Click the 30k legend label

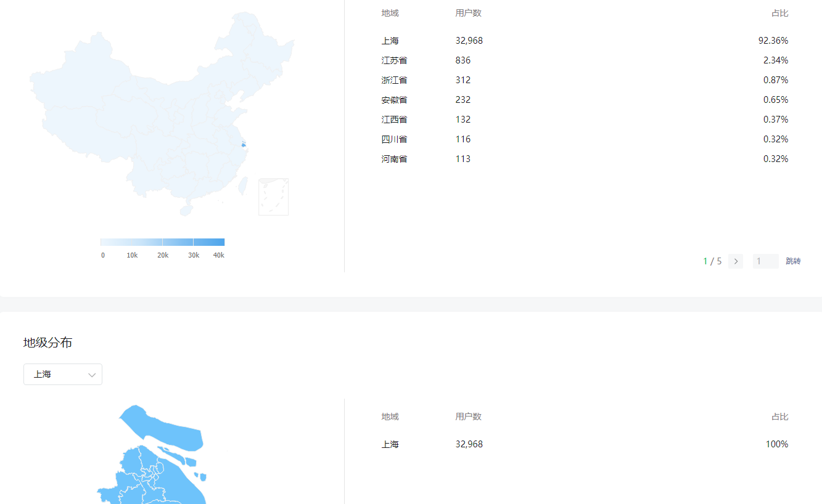pos(194,255)
